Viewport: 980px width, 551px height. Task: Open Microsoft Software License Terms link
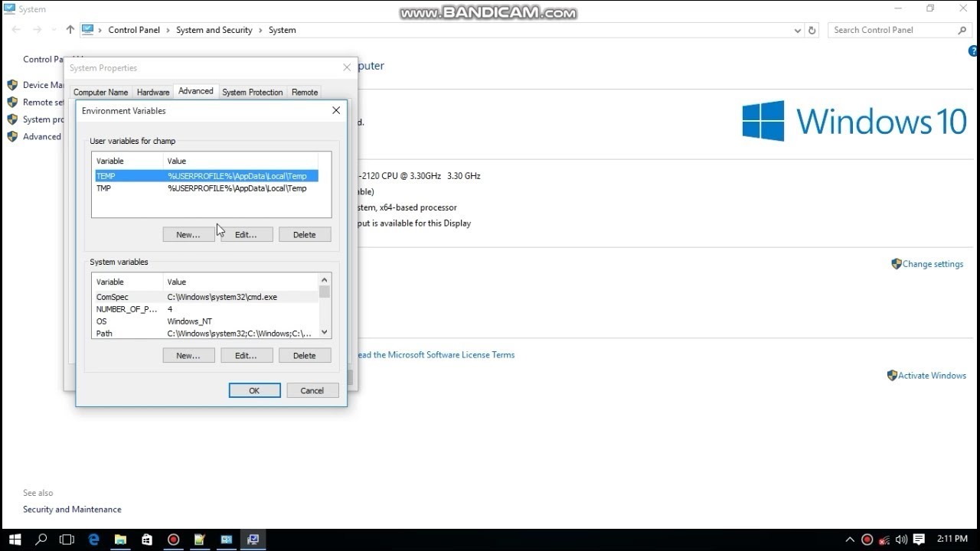tap(436, 355)
